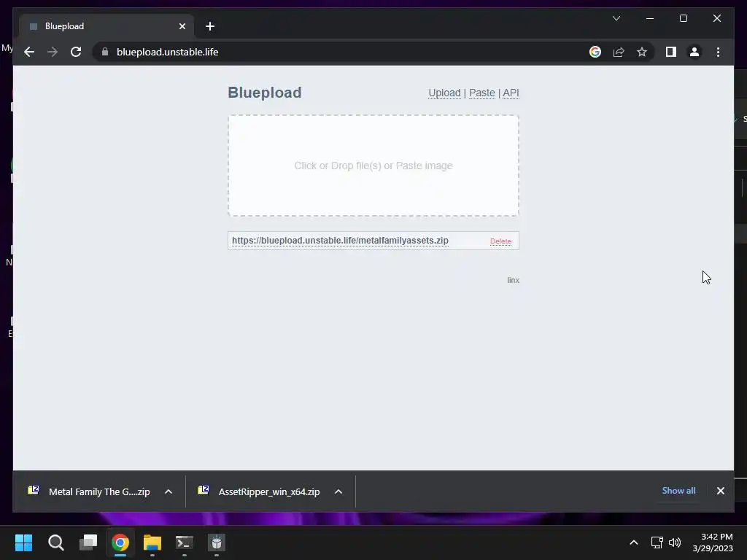Expand options for Metal Family zip download
The width and height of the screenshot is (747, 560).
[169, 491]
